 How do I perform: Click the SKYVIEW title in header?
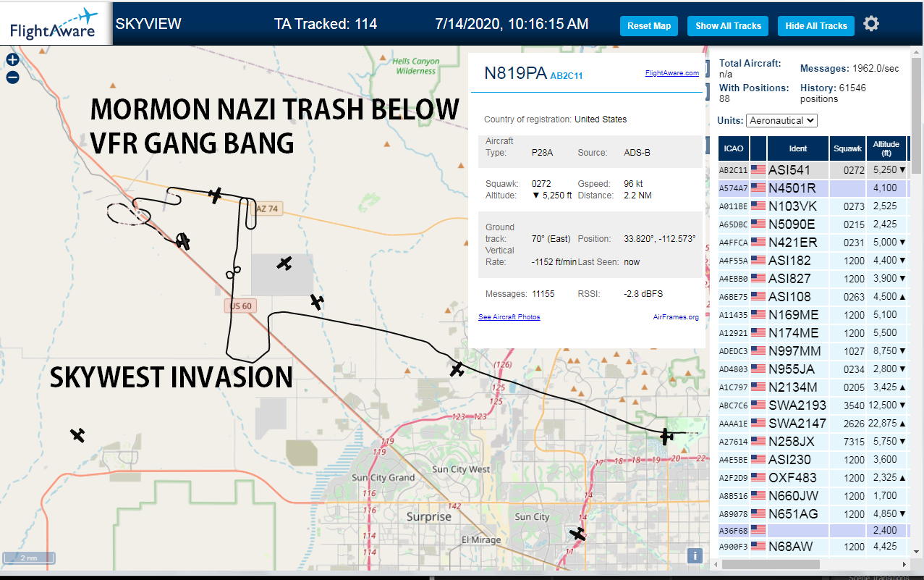(148, 23)
